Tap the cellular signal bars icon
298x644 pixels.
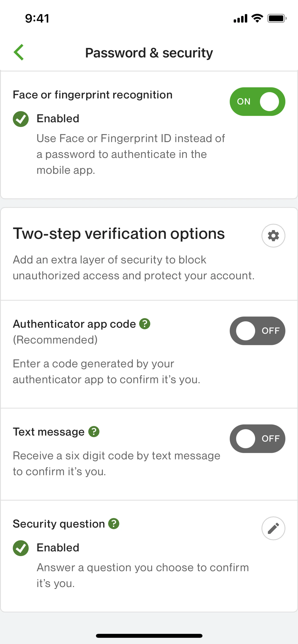tap(240, 18)
